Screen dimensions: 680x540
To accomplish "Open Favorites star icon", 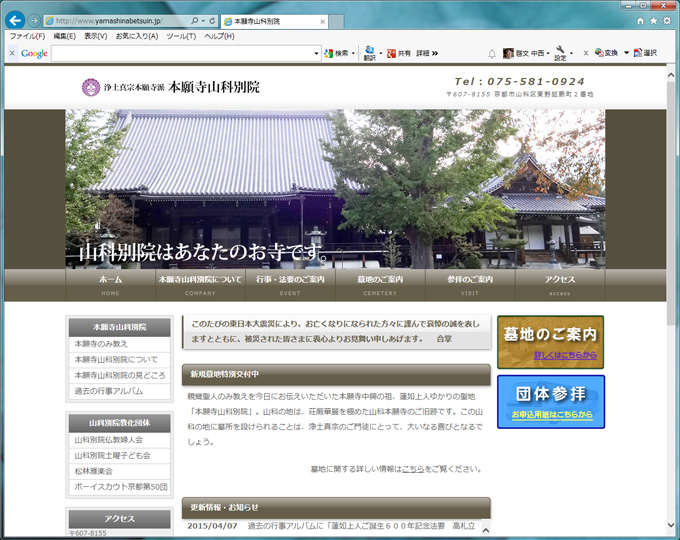I will 653,21.
